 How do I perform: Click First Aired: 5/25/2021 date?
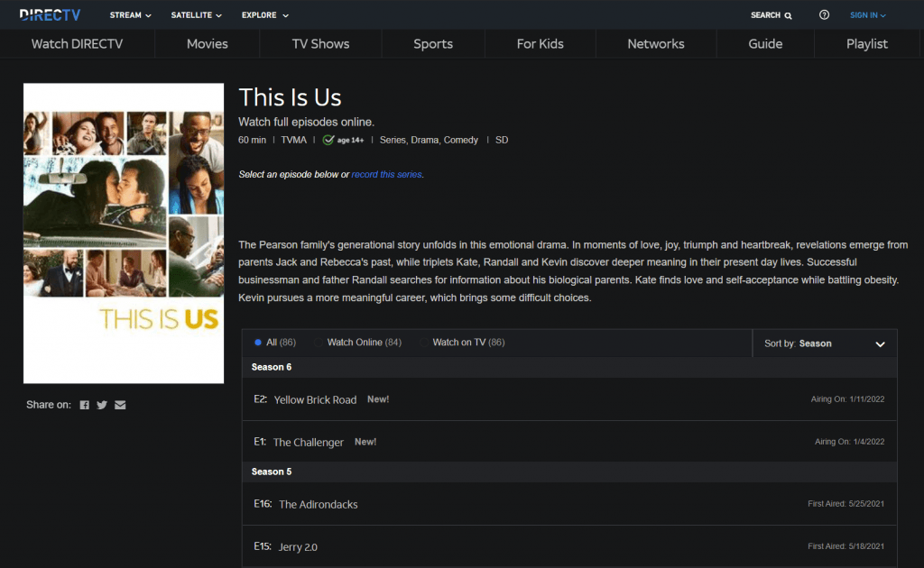(x=845, y=504)
